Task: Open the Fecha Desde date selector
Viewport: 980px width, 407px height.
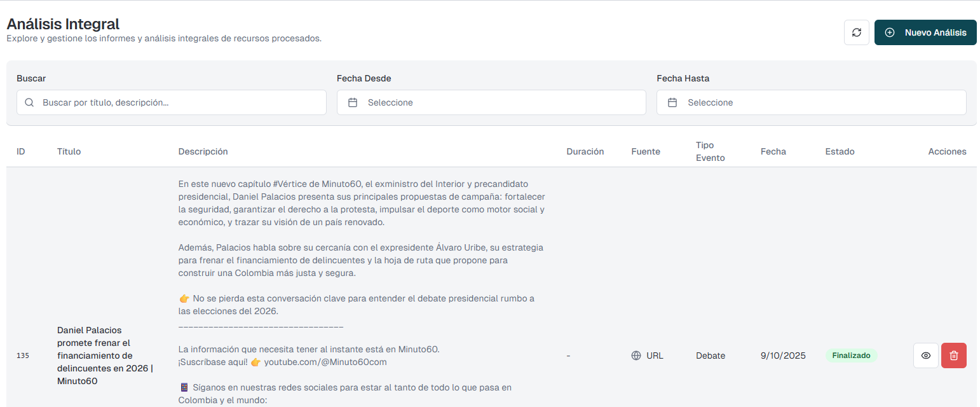Action: pos(491,102)
